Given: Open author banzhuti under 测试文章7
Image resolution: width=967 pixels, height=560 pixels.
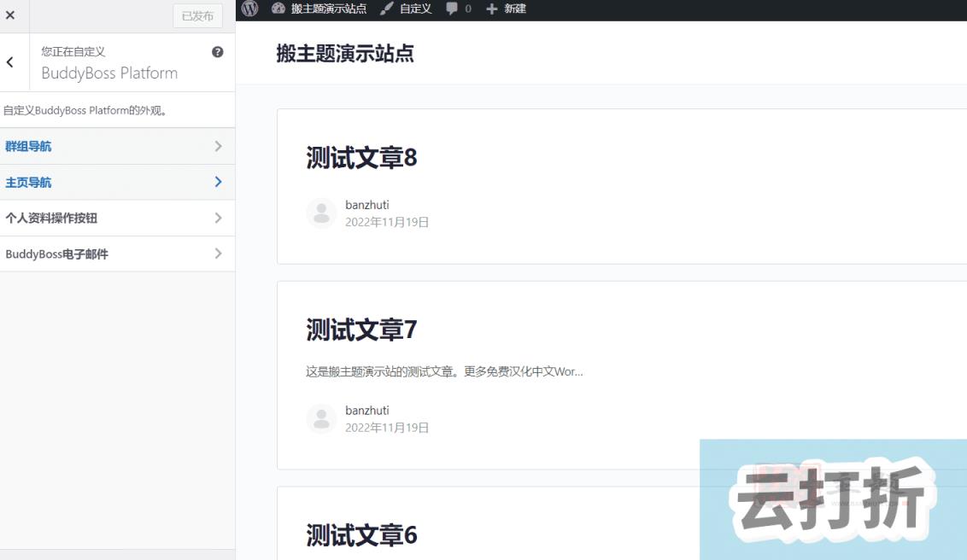Looking at the screenshot, I should click(367, 411).
